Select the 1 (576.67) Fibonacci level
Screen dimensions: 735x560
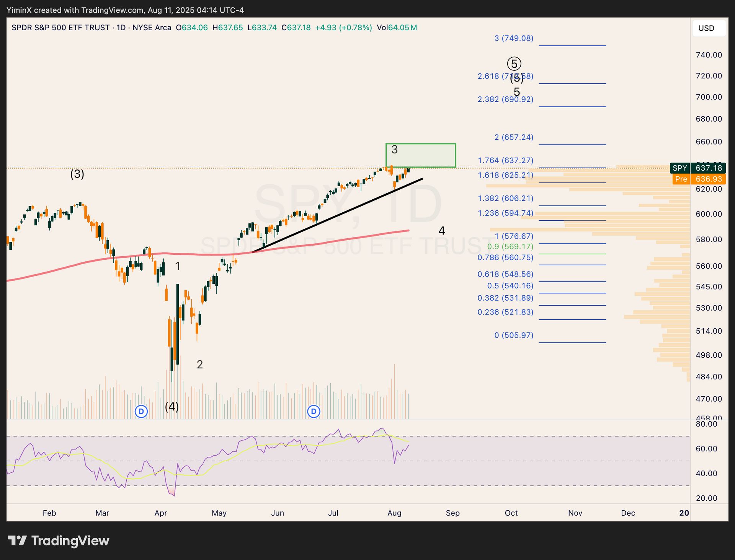[514, 236]
